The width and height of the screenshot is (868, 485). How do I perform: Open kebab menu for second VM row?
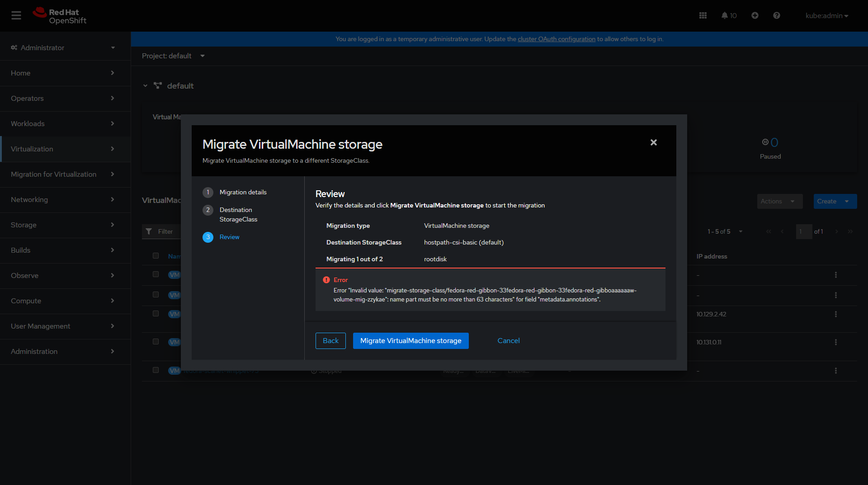coord(836,295)
